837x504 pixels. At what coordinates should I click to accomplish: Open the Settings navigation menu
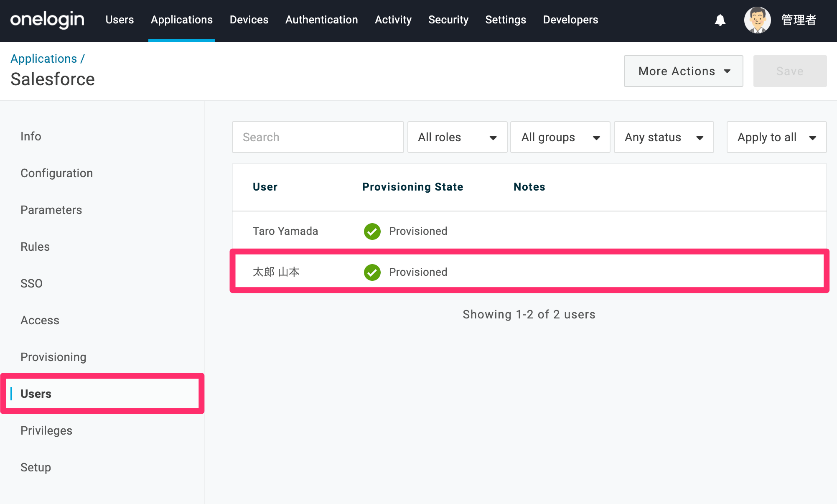click(x=506, y=20)
